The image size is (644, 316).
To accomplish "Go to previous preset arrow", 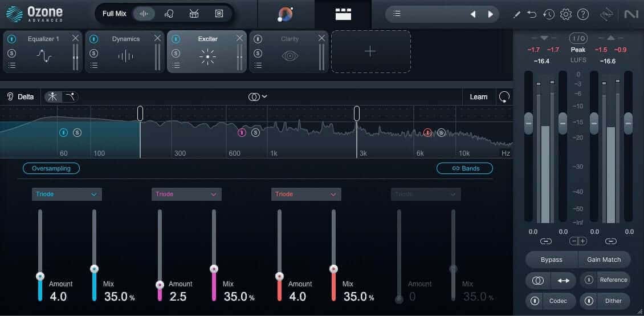I will 472,14.
